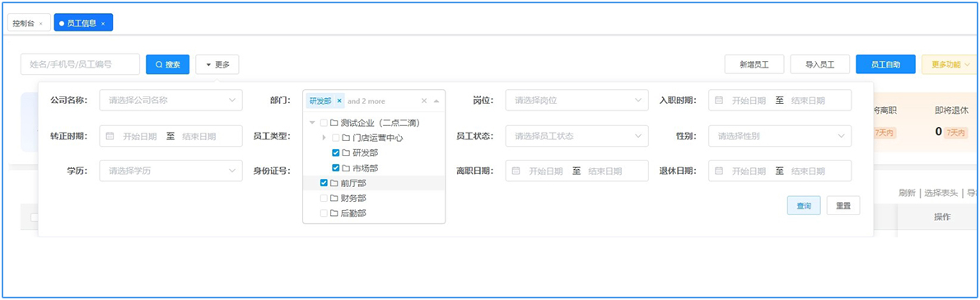
Task: Close the 控制台 tab
Action: [41, 24]
